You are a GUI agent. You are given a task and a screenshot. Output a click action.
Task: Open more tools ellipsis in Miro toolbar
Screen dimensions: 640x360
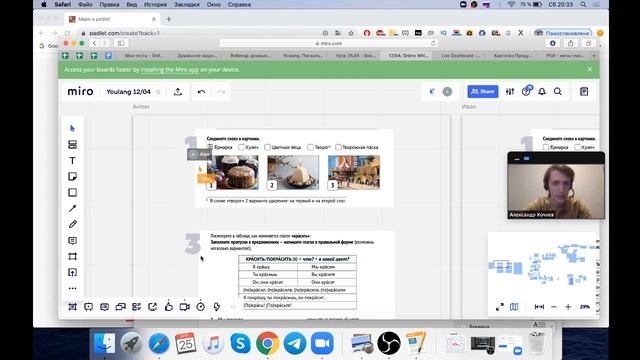tap(73, 288)
